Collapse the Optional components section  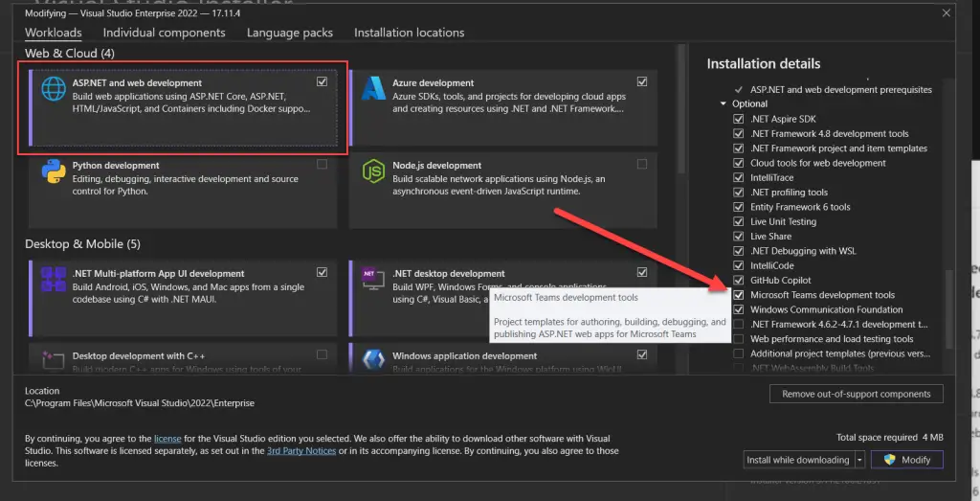[724, 103]
